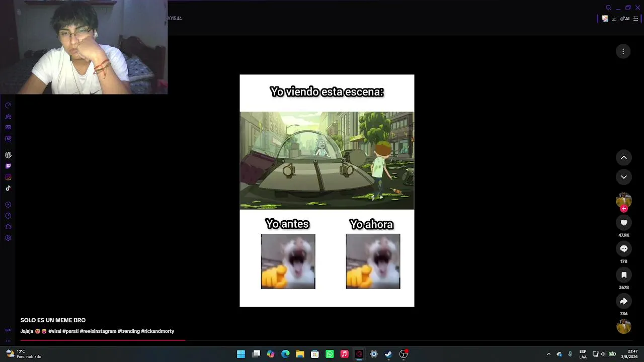Launch Microsoft Edge from the taskbar

[285, 354]
